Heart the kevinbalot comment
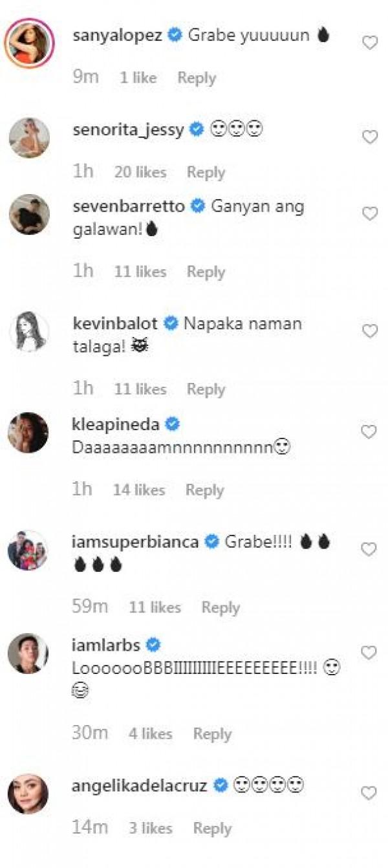This screenshot has height=868, width=388. point(369,331)
